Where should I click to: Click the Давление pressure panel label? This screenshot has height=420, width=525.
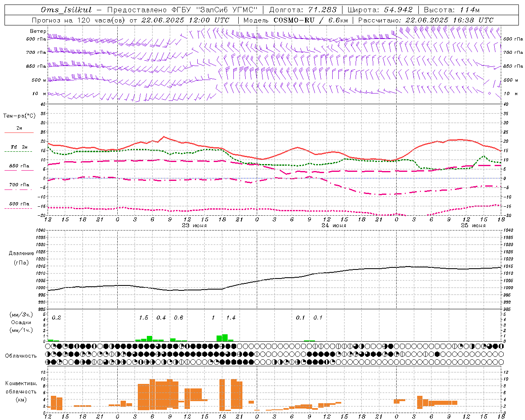pos(21,253)
